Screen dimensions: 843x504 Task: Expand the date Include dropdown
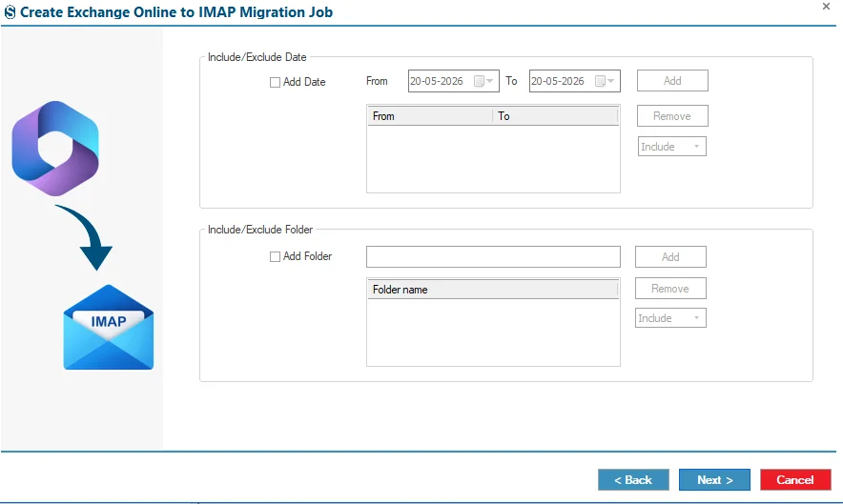[672, 147]
